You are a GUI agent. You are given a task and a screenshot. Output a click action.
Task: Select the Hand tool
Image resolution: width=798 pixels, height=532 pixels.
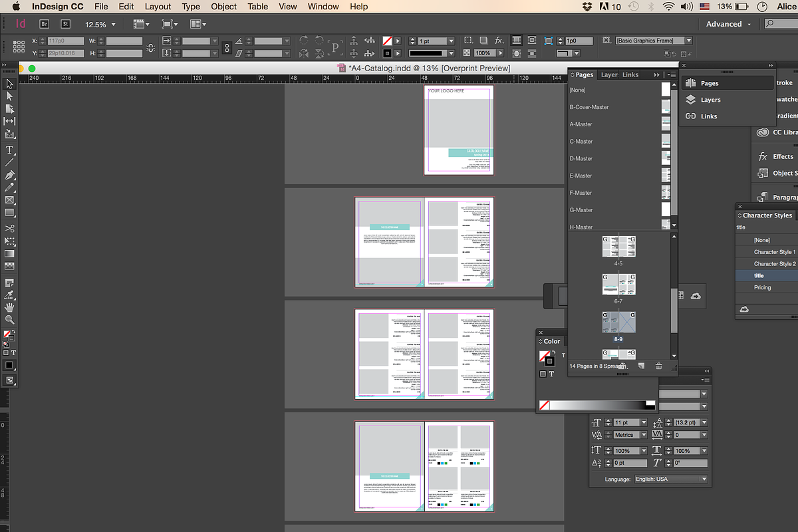pyautogui.click(x=9, y=307)
